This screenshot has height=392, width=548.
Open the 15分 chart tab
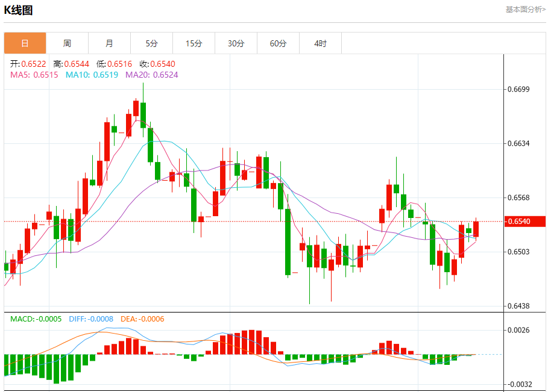point(194,43)
